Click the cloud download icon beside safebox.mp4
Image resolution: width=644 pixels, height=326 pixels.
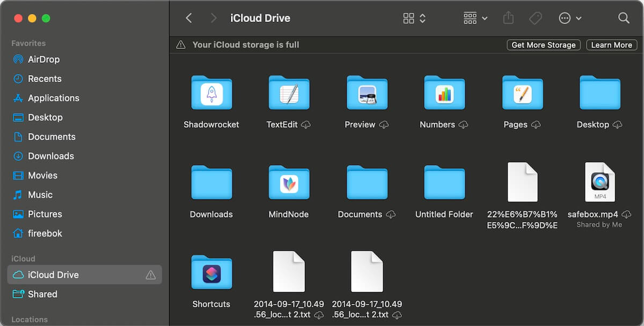coord(626,214)
